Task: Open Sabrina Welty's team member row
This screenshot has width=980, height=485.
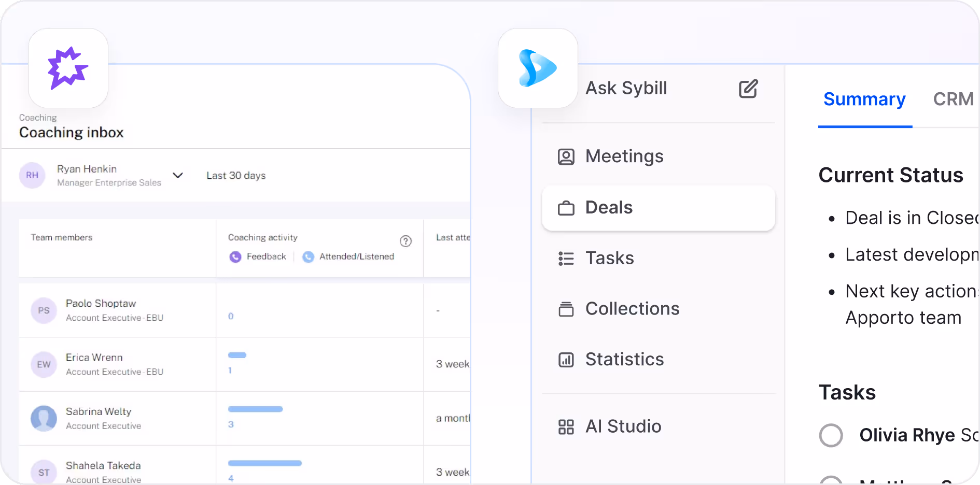Action: click(245, 418)
